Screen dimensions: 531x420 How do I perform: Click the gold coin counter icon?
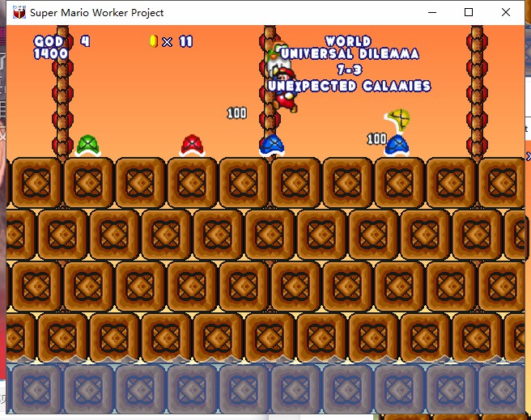pos(154,41)
